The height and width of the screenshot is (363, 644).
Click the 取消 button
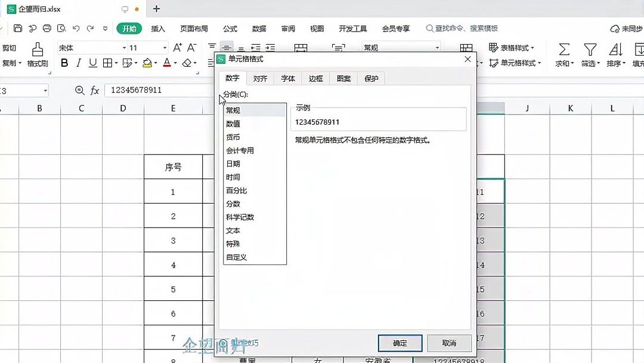[449, 343]
